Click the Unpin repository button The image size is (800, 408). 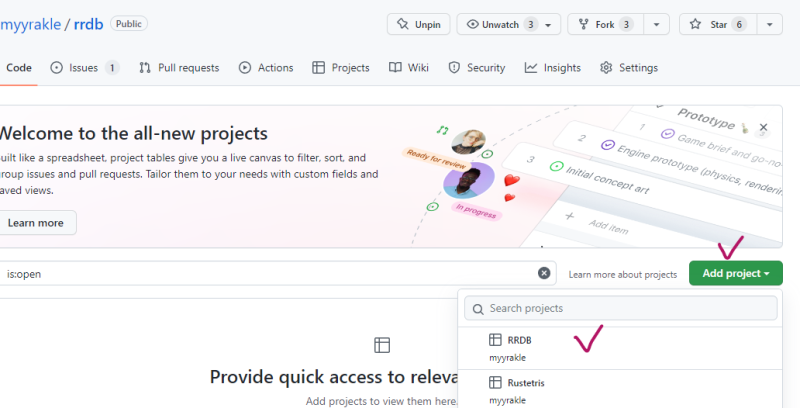coord(418,24)
